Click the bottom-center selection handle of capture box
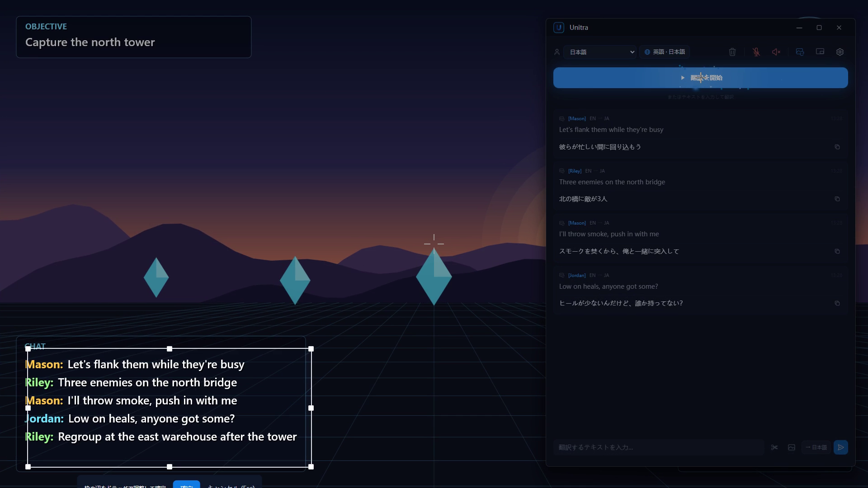This screenshot has width=868, height=488. point(170,466)
